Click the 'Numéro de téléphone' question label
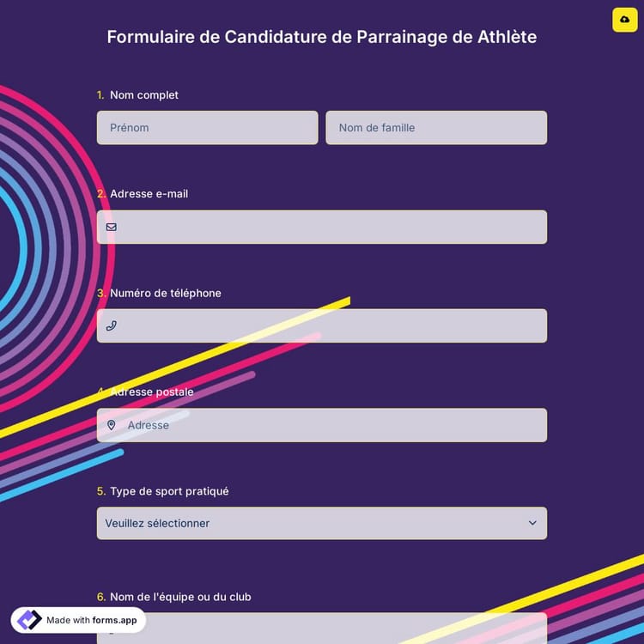The width and height of the screenshot is (644, 644). pyautogui.click(x=166, y=293)
